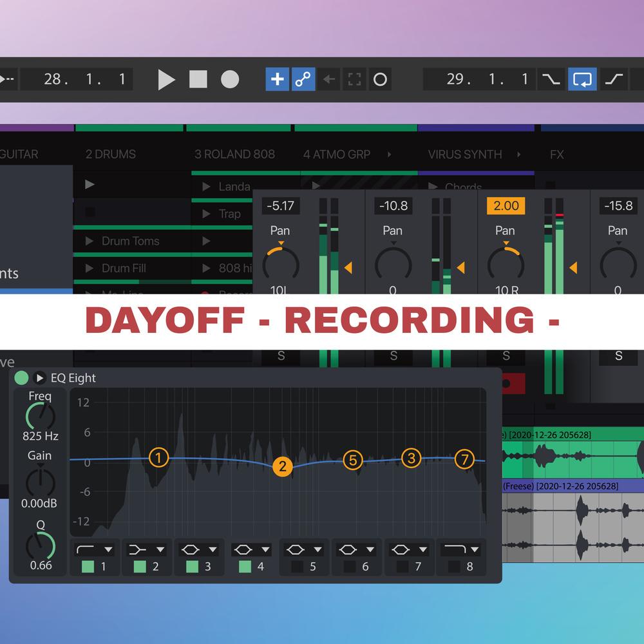Click the round Record button
The width and height of the screenshot is (644, 644).
click(230, 79)
